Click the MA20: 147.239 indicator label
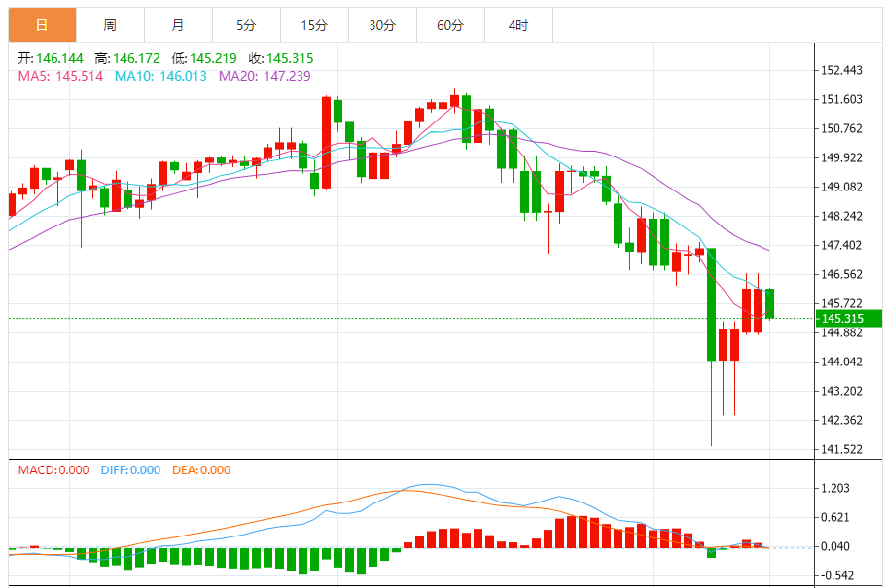This screenshot has height=588, width=886. click(x=265, y=76)
